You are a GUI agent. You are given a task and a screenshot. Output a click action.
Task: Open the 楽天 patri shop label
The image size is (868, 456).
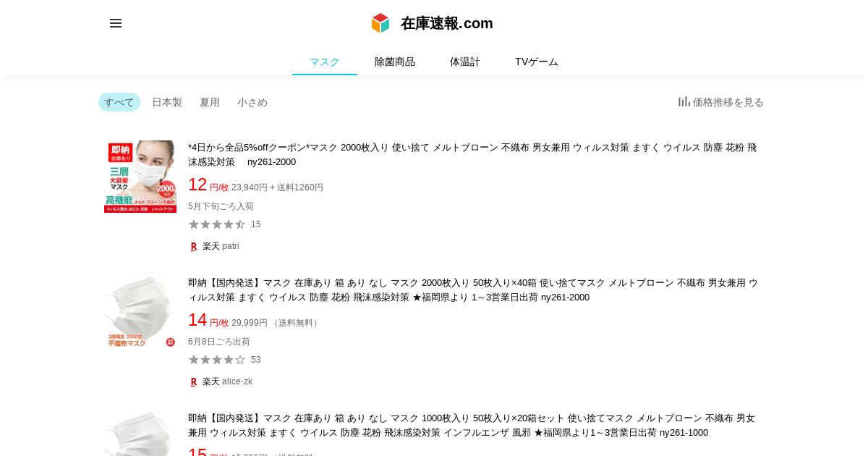click(x=221, y=246)
